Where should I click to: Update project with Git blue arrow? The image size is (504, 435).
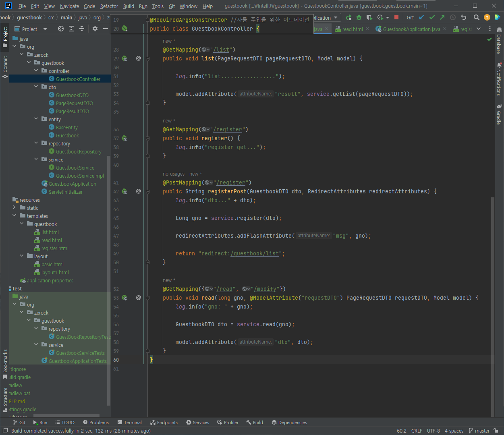[x=421, y=17]
